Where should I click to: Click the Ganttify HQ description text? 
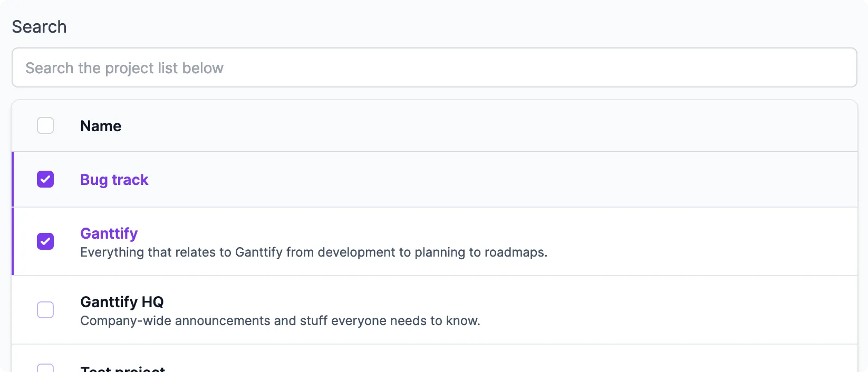click(x=280, y=321)
